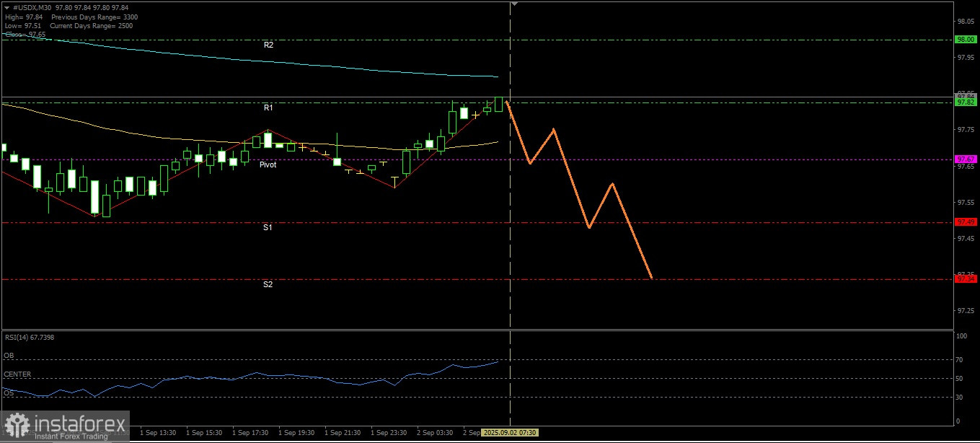The height and width of the screenshot is (443, 980).
Task: Click the 1 Sep 17:30 time label
Action: 251,432
